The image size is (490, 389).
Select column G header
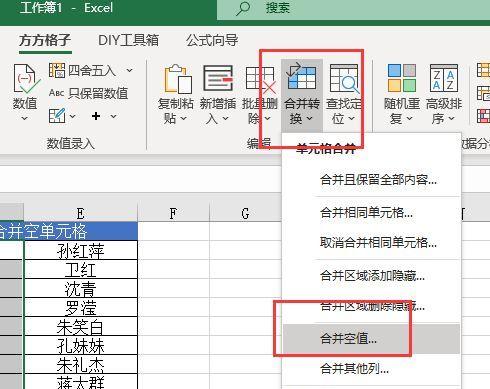point(245,213)
